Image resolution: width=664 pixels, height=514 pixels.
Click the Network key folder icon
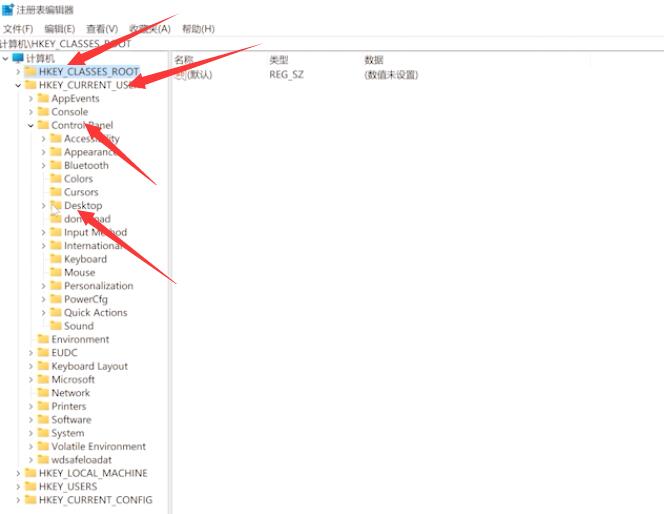tap(43, 393)
